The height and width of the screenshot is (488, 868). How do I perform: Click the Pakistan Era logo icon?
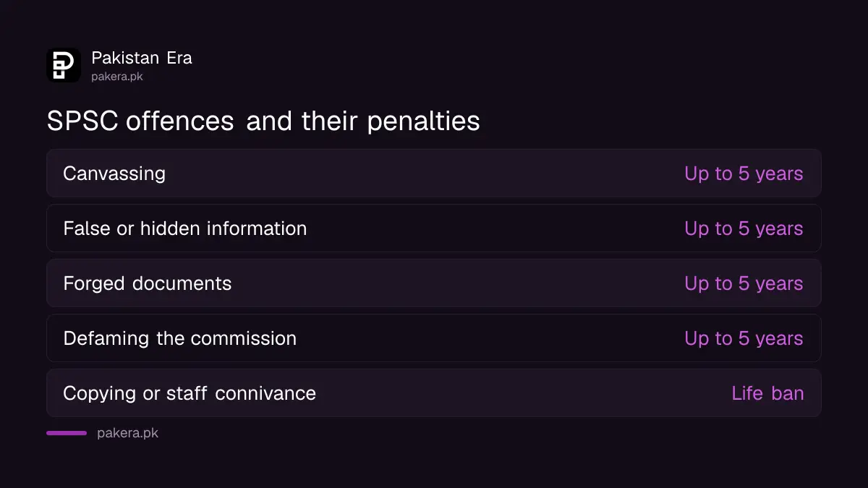click(x=64, y=65)
